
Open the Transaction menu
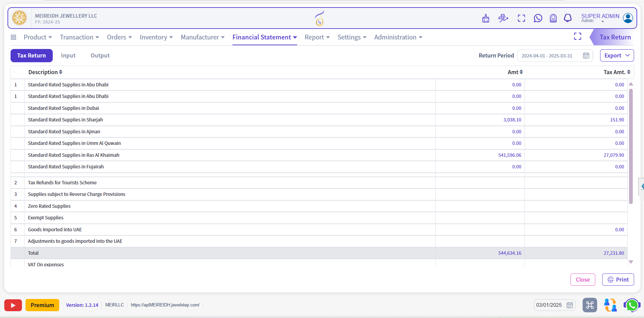(x=79, y=37)
